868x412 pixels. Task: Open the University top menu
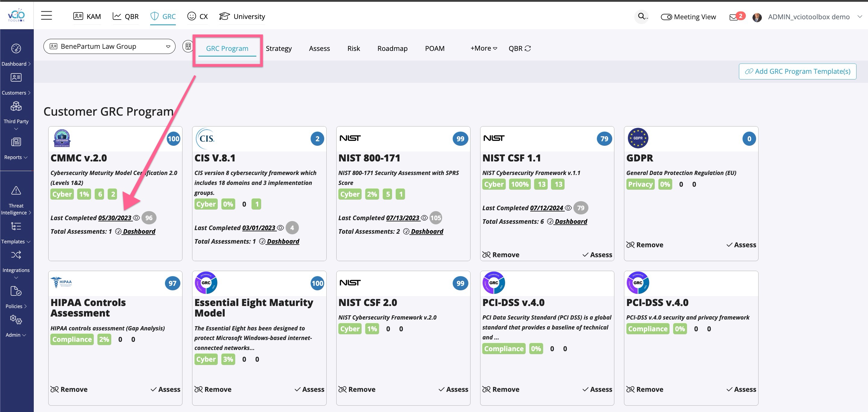[242, 17]
